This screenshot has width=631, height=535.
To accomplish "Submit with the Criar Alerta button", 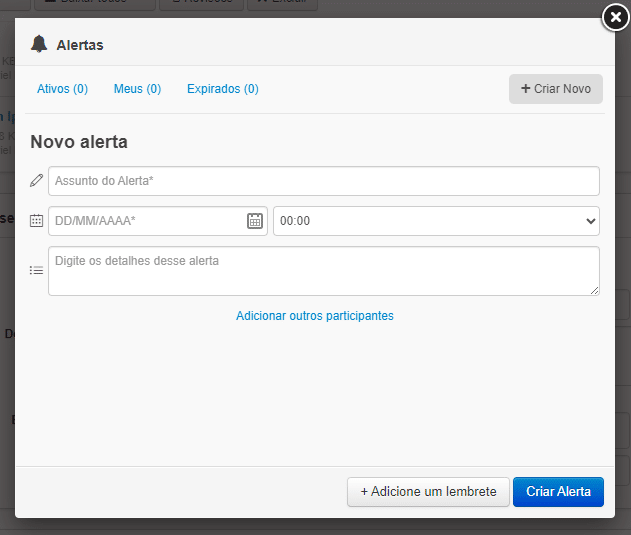I will (x=558, y=492).
